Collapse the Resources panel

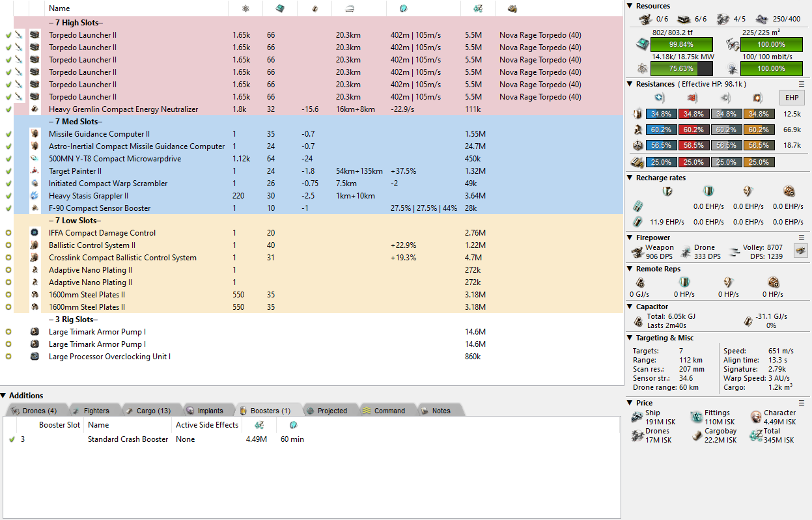pyautogui.click(x=630, y=6)
